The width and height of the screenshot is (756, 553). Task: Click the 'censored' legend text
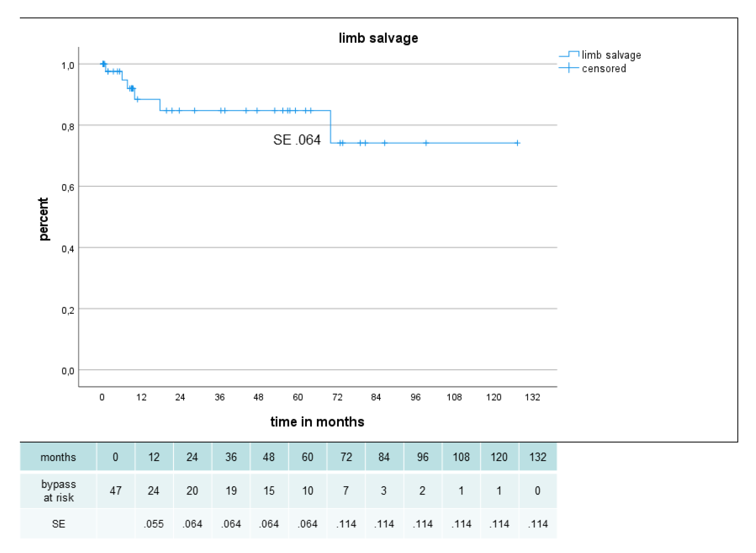pyautogui.click(x=604, y=68)
